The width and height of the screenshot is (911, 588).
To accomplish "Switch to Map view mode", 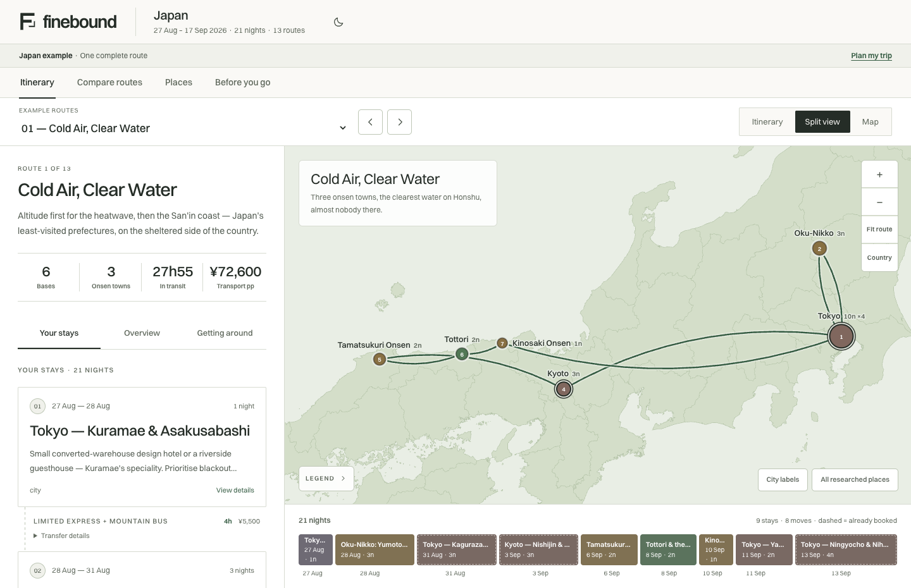I will pyautogui.click(x=871, y=122).
